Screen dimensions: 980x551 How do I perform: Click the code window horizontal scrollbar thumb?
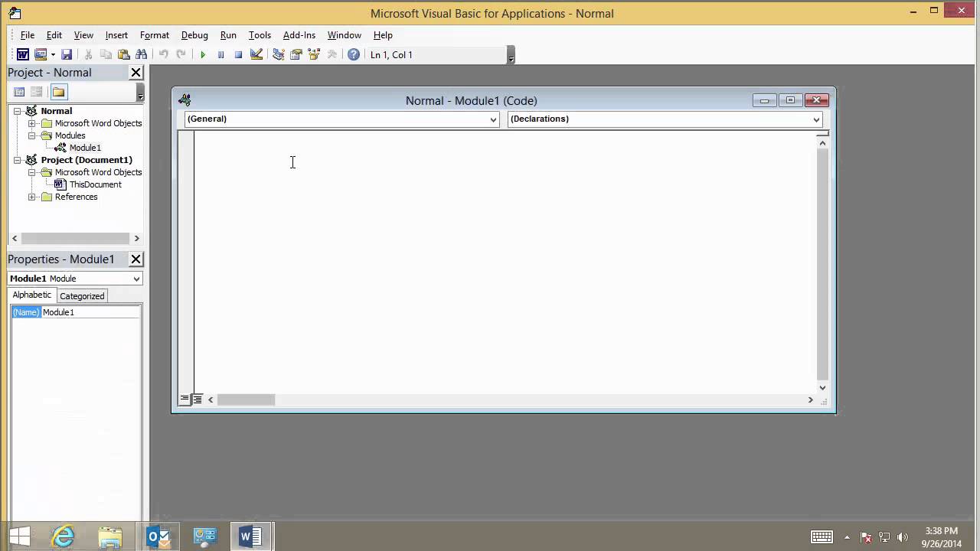point(246,399)
